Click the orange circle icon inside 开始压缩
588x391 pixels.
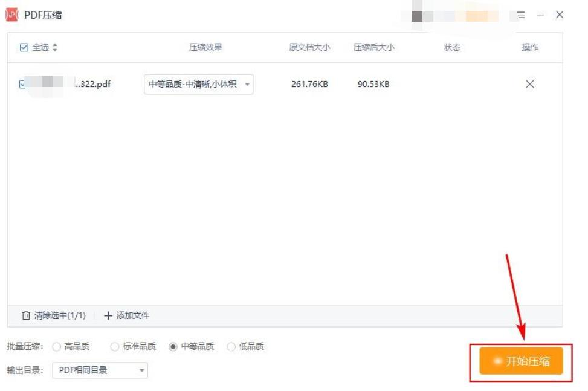(498, 361)
